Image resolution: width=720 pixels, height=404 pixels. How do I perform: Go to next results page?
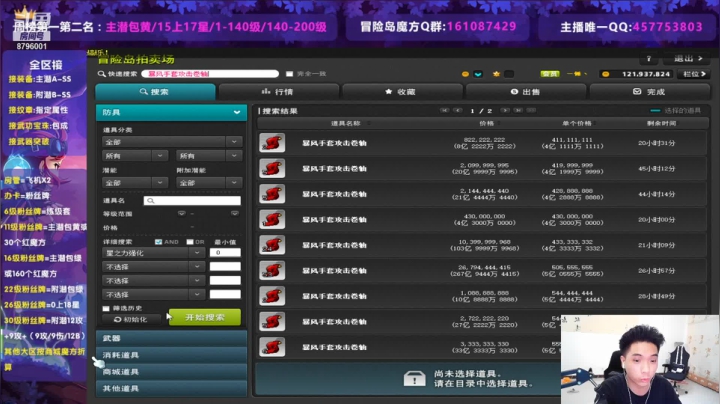[x=505, y=111]
